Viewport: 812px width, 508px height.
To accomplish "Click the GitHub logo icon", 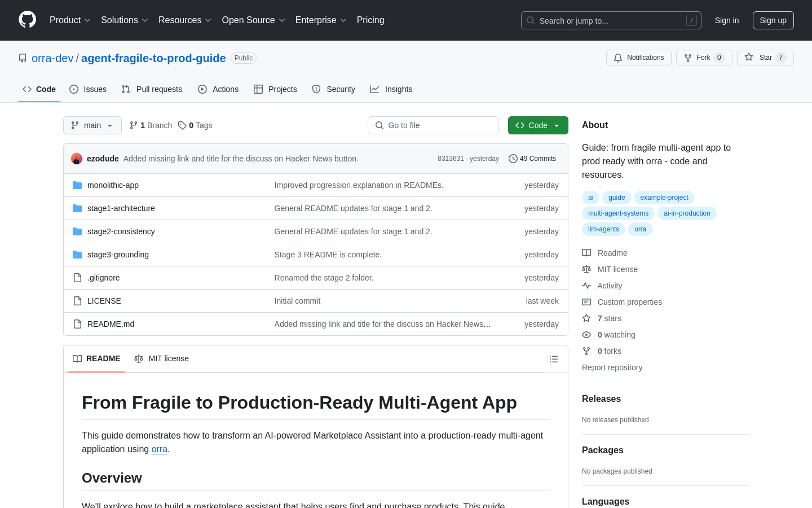I will [x=27, y=20].
